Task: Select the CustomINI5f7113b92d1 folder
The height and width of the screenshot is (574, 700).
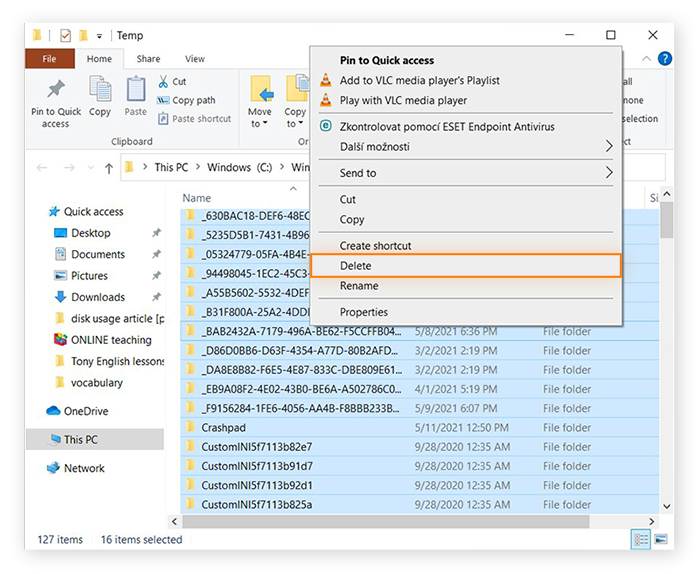Action: click(x=420, y=485)
